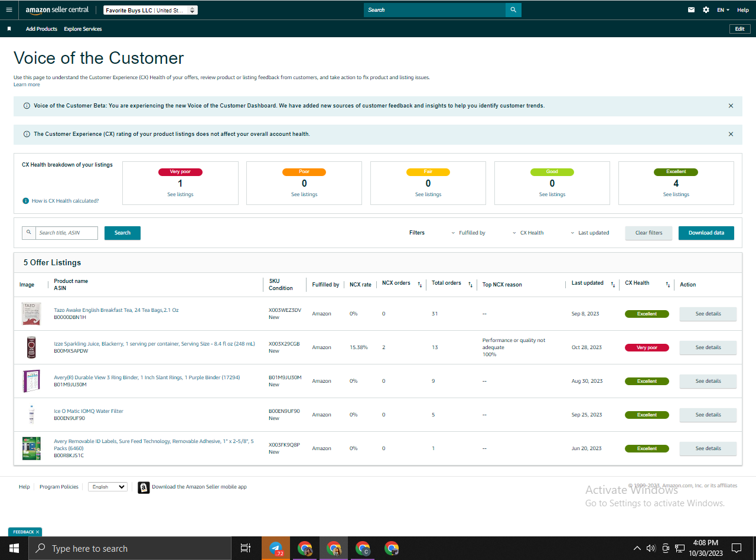Click the purple Avery binder thumbnail

31,381
